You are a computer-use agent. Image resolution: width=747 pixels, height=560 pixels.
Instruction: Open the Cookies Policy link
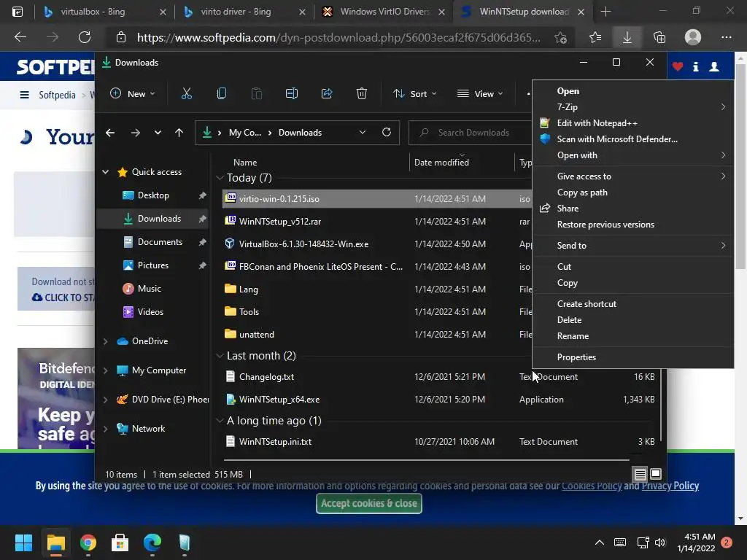592,486
